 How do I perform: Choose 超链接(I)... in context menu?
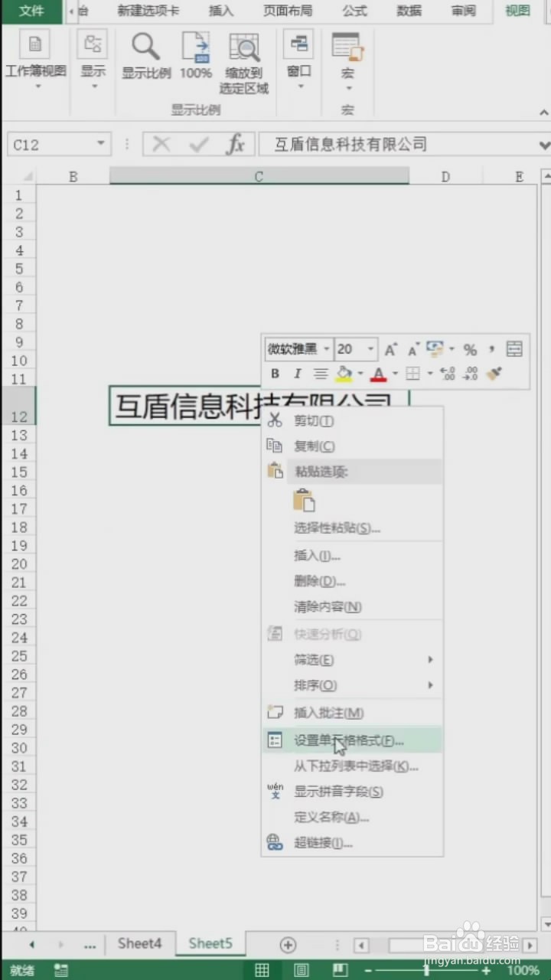pos(353,843)
